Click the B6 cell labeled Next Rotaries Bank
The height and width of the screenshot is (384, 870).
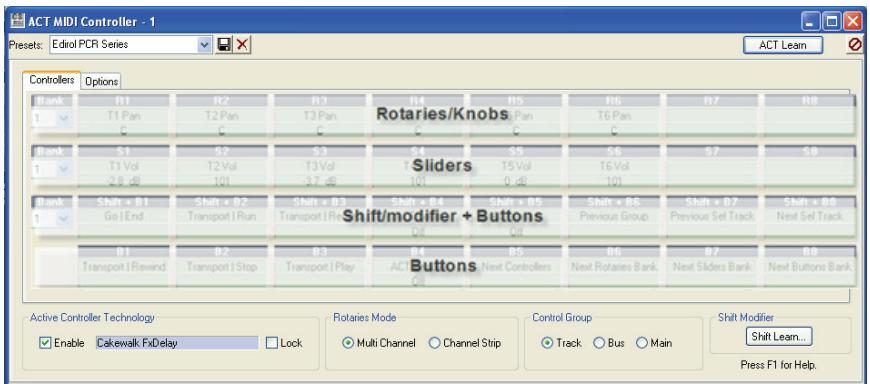(614, 267)
